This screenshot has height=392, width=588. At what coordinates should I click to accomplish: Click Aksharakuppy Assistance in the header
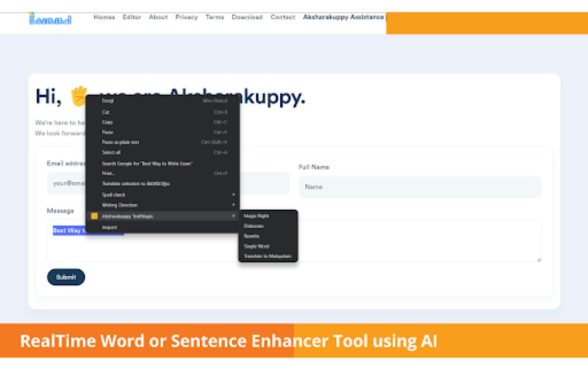[x=343, y=17]
